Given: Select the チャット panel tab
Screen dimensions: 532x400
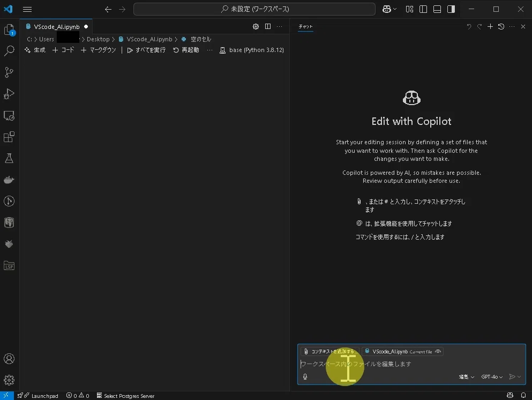Looking at the screenshot, I should (306, 26).
